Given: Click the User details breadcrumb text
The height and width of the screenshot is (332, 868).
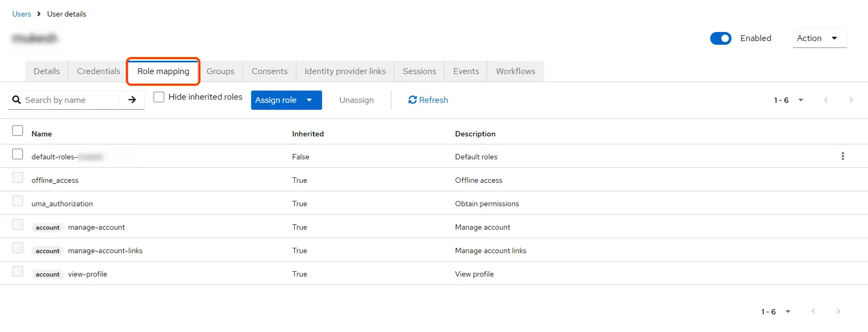Looking at the screenshot, I should (x=67, y=14).
